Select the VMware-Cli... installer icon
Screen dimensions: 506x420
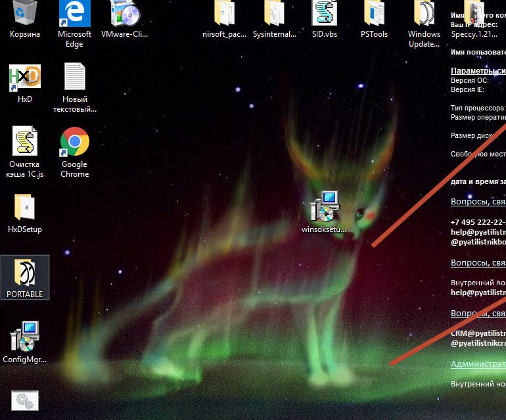coord(124,19)
